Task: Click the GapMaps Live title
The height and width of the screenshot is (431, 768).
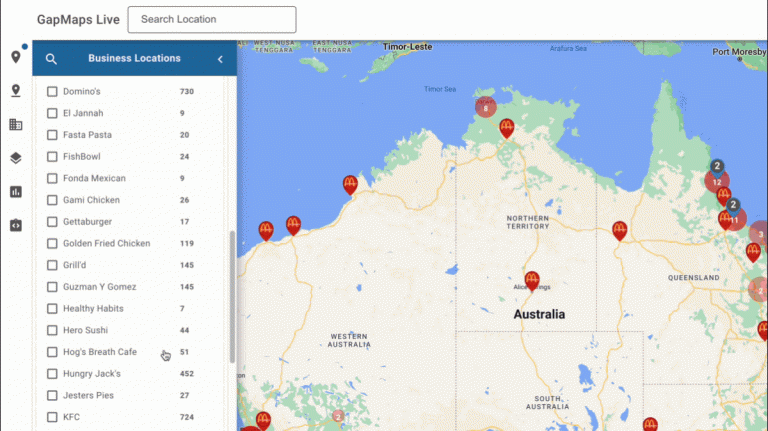Action: coord(78,19)
